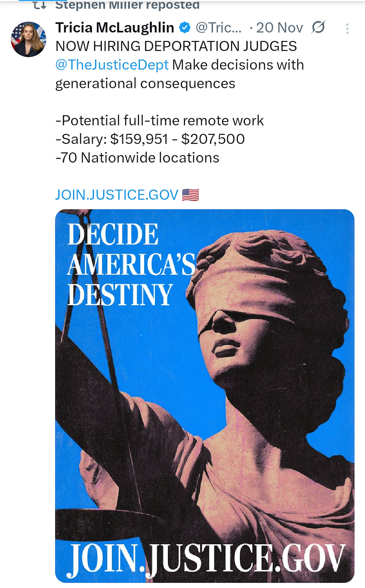The image size is (365, 588).
Task: Click the American flag emoji
Action: (x=191, y=195)
